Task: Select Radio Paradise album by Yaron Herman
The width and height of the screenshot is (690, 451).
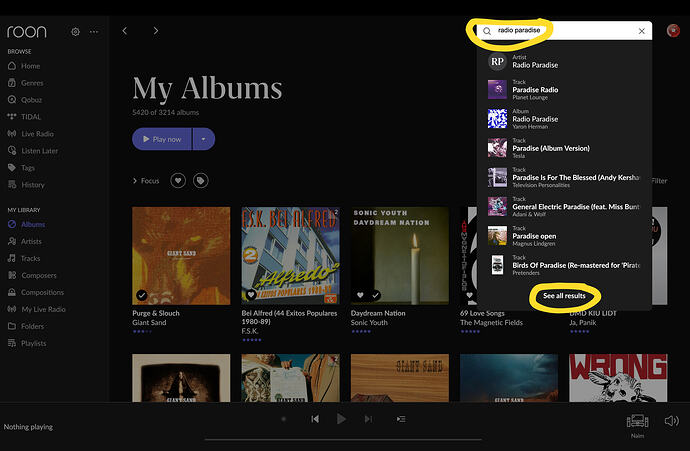Action: click(564, 119)
